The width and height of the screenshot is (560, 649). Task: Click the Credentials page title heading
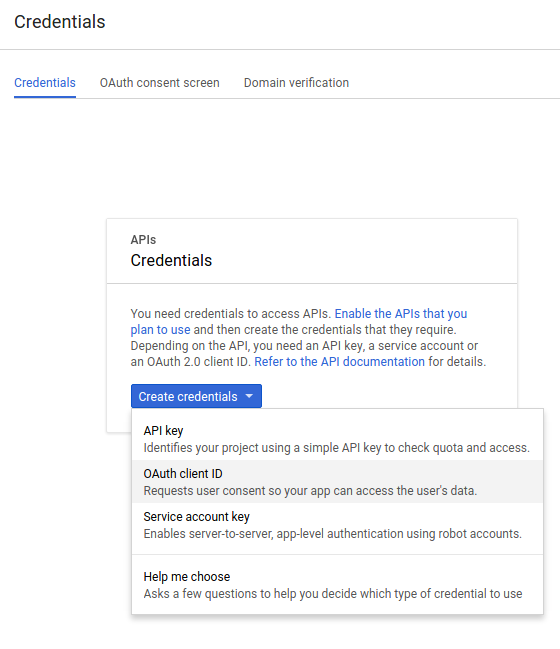click(x=60, y=22)
